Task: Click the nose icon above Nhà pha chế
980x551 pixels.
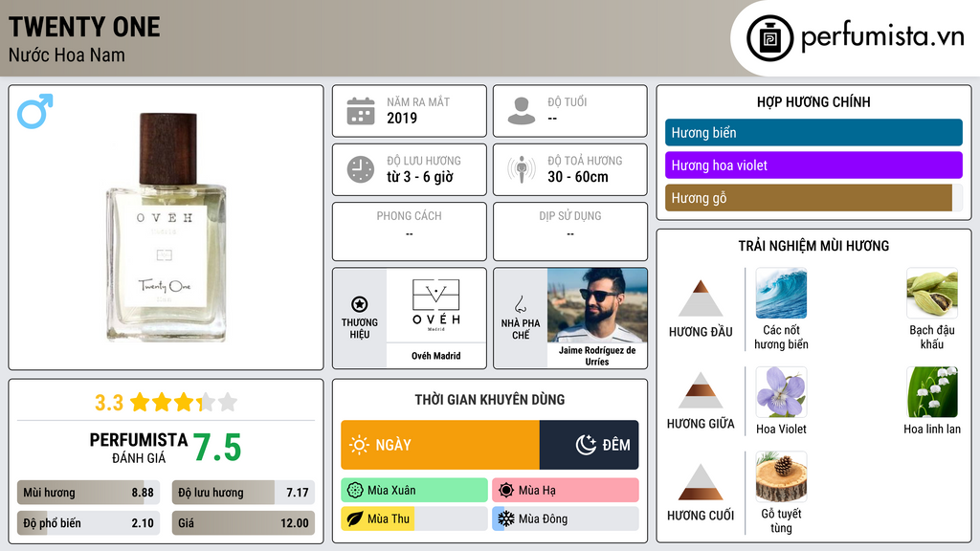Action: (x=520, y=304)
